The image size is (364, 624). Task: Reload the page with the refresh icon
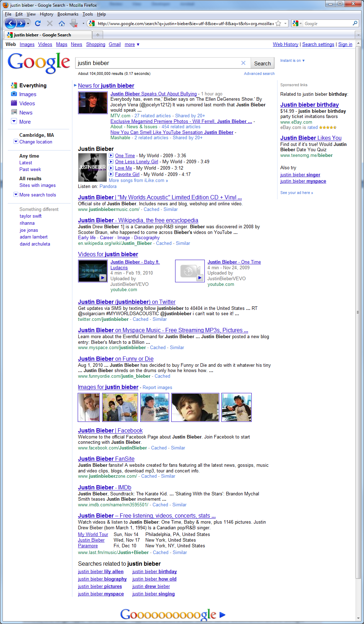38,23
